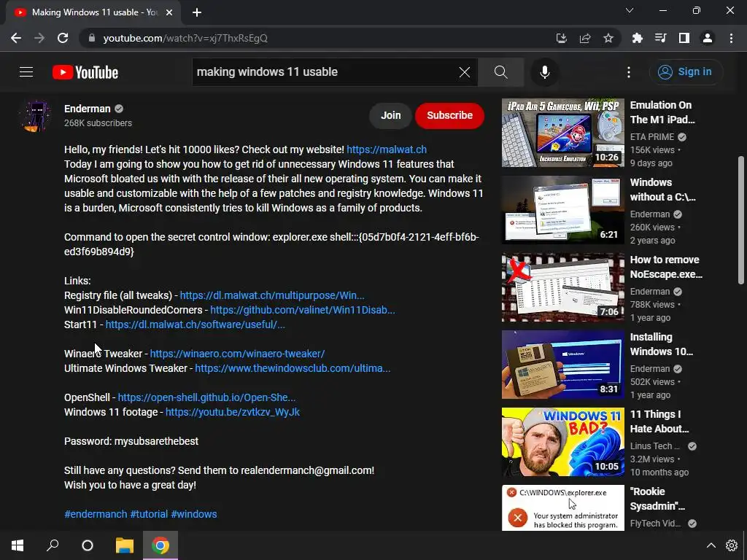Open Winaero Tweaker link
The height and width of the screenshot is (560, 747).
(x=237, y=354)
